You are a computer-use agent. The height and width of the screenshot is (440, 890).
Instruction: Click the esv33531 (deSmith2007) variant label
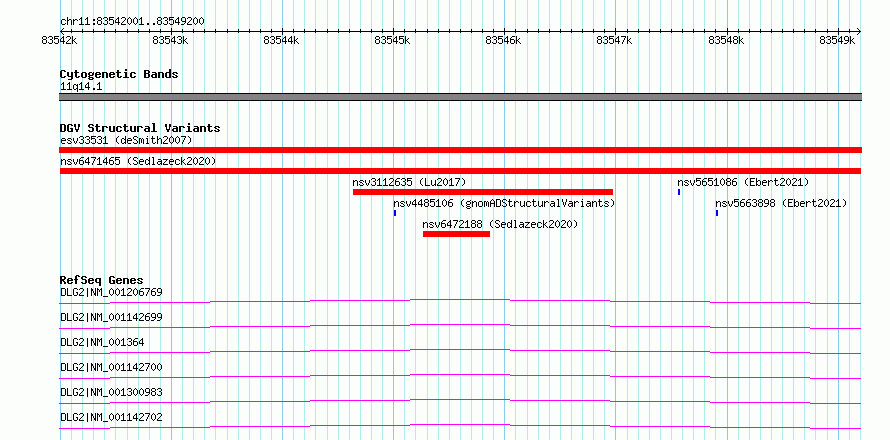click(x=126, y=140)
